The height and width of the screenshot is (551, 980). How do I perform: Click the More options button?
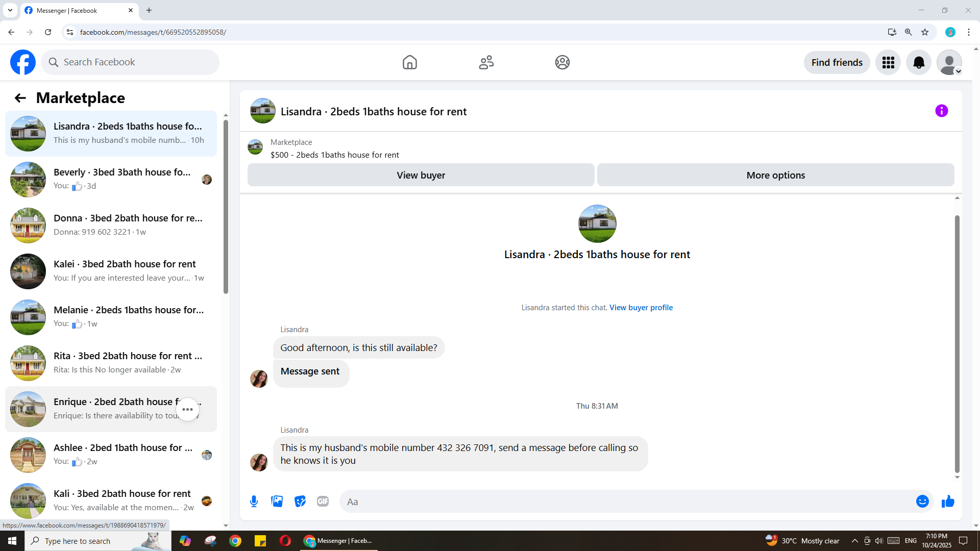tap(775, 175)
